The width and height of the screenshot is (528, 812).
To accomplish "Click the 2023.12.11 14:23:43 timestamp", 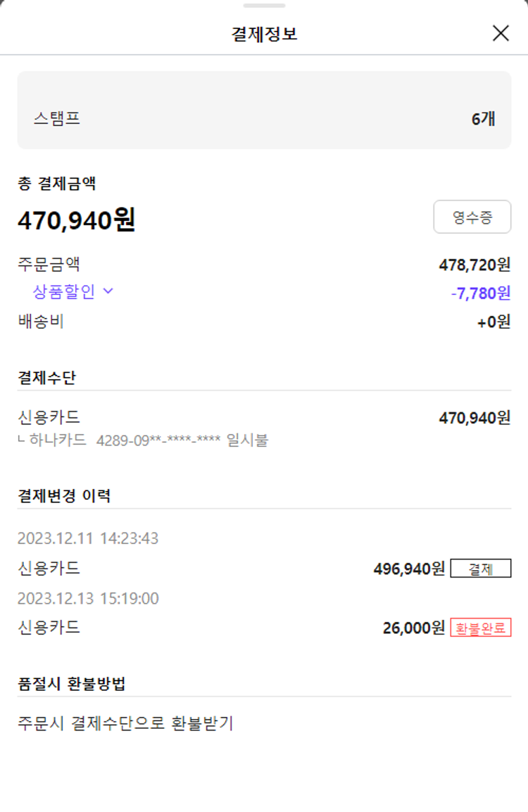I will coord(88,539).
